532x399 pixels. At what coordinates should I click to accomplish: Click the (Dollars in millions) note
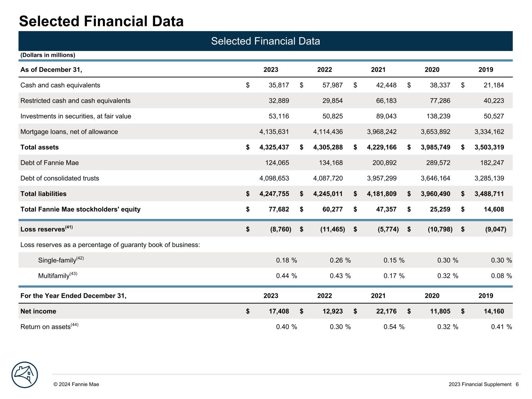click(x=48, y=55)
